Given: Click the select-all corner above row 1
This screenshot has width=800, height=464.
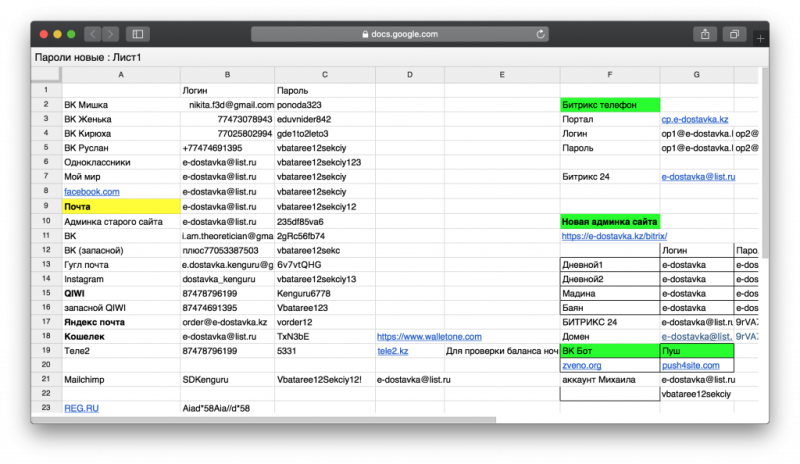Looking at the screenshot, I should tap(46, 75).
